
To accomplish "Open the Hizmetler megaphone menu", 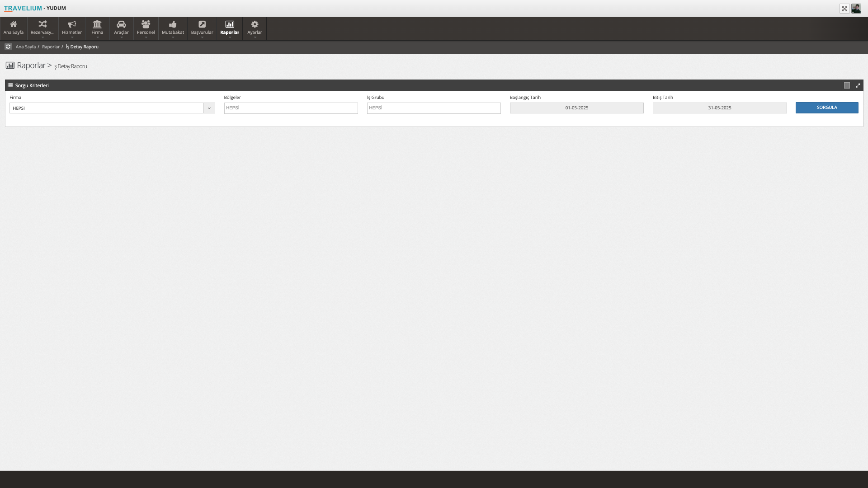I will (x=72, y=28).
